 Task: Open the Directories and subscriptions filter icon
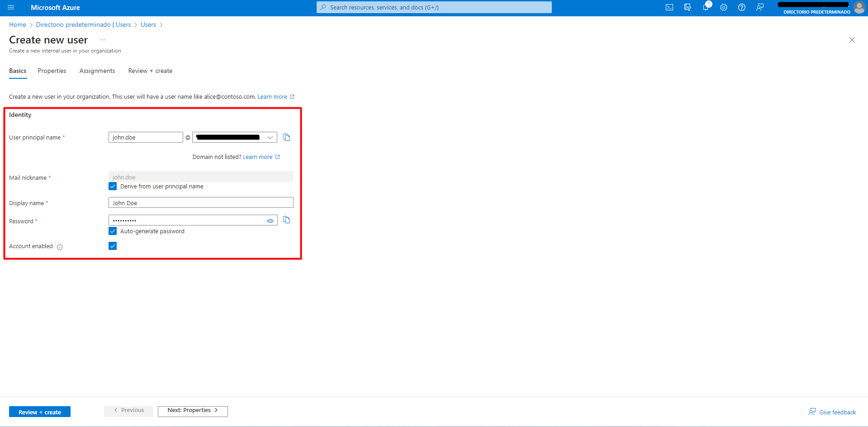tap(688, 7)
